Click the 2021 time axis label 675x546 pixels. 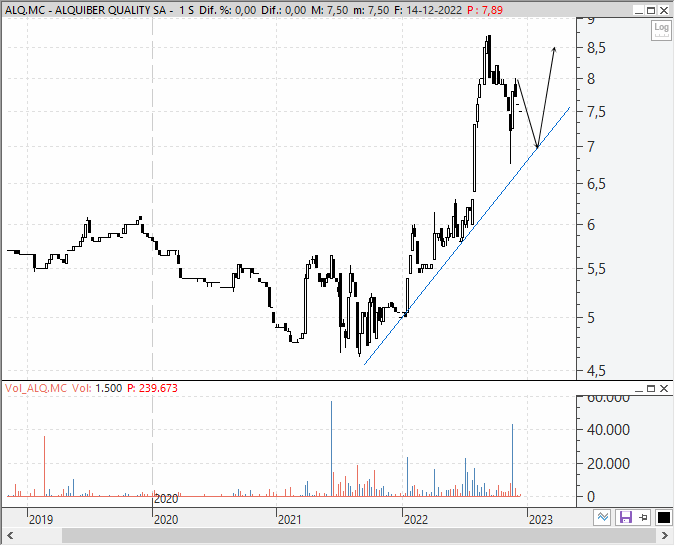click(290, 520)
